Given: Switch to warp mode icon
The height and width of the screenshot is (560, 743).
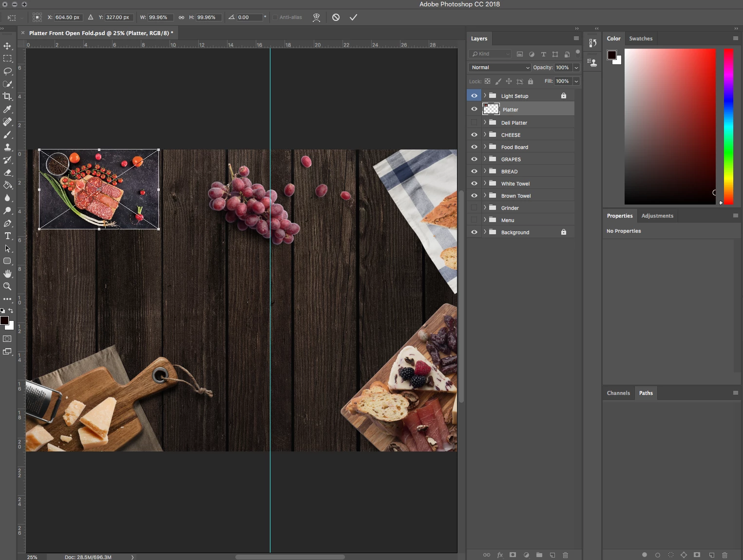Looking at the screenshot, I should tap(316, 18).
